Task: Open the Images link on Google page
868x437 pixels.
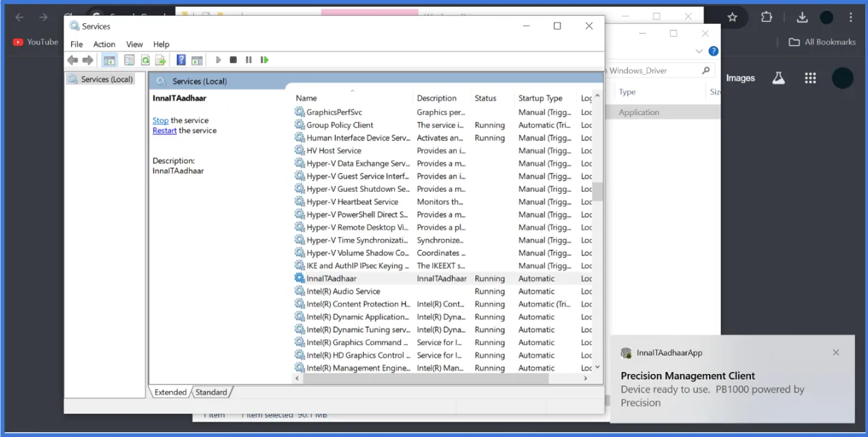Action: tap(741, 78)
